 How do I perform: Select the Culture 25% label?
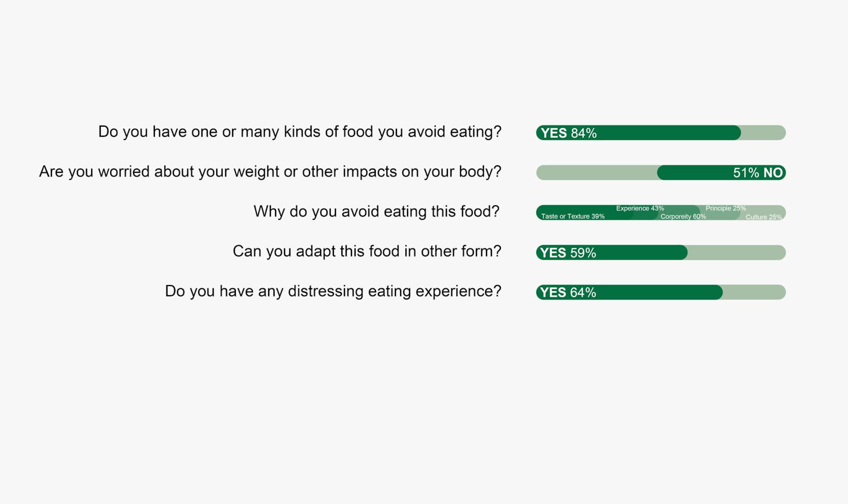point(764,217)
